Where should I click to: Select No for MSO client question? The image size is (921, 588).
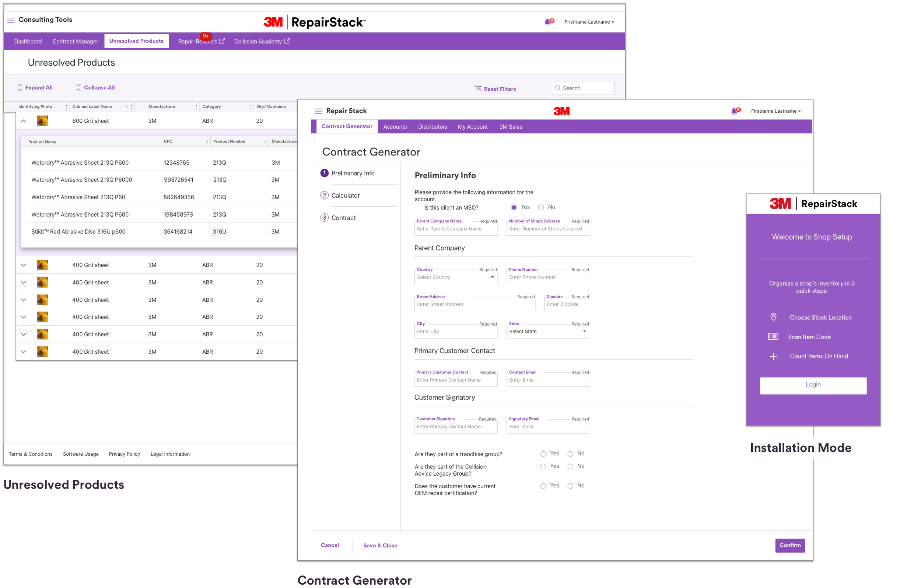pos(541,207)
